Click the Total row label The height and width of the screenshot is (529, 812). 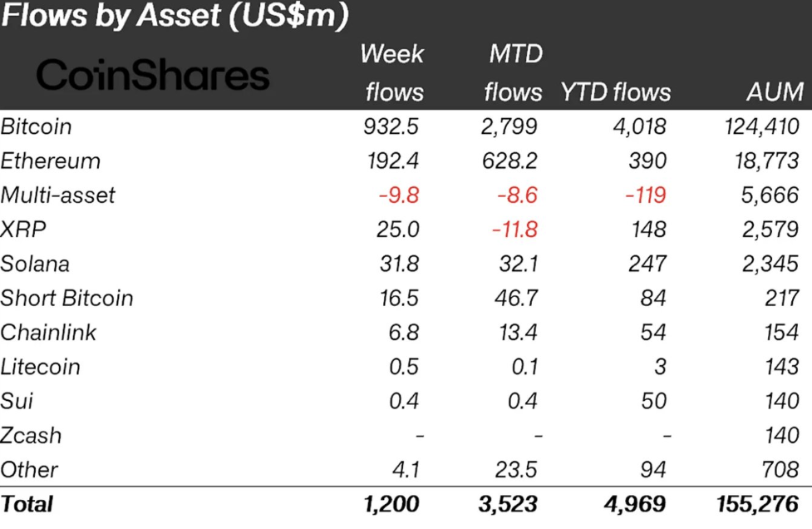pyautogui.click(x=27, y=504)
